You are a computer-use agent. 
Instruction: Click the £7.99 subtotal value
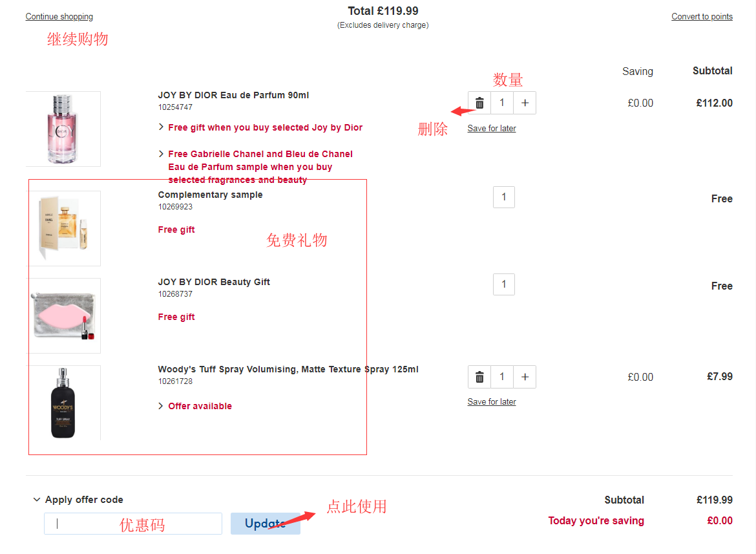[x=720, y=377]
